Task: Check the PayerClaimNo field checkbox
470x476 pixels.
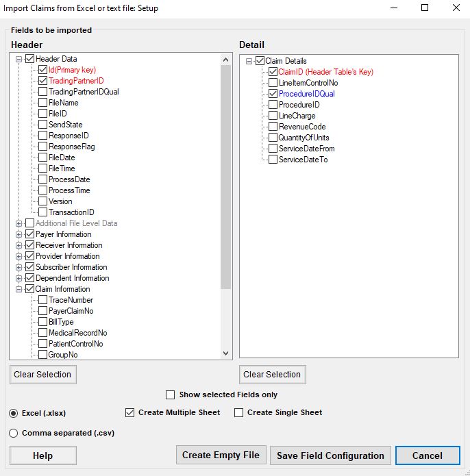Action: 42,310
